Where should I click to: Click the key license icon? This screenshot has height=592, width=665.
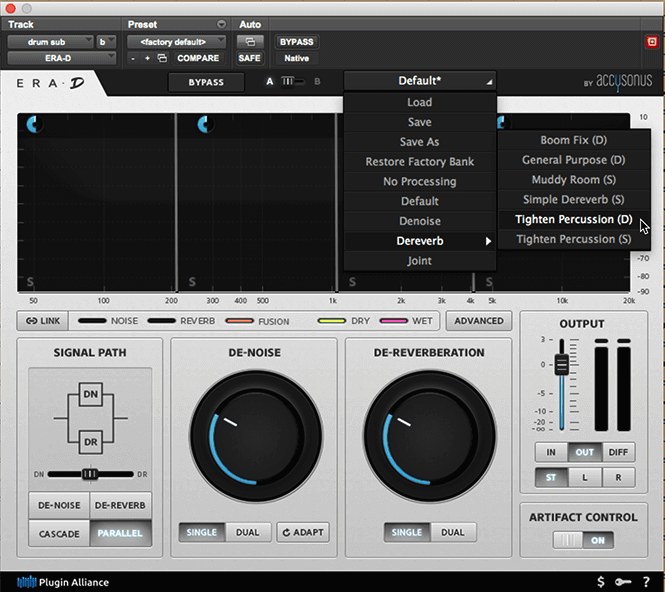coord(623,582)
